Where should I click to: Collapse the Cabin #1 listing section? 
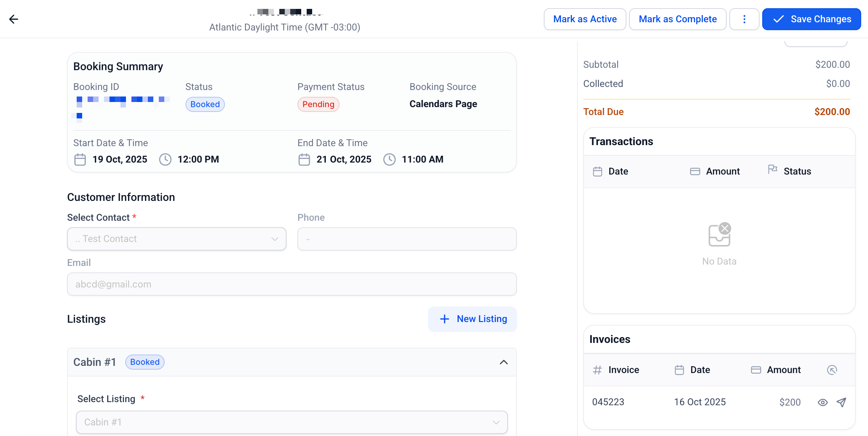pos(503,362)
